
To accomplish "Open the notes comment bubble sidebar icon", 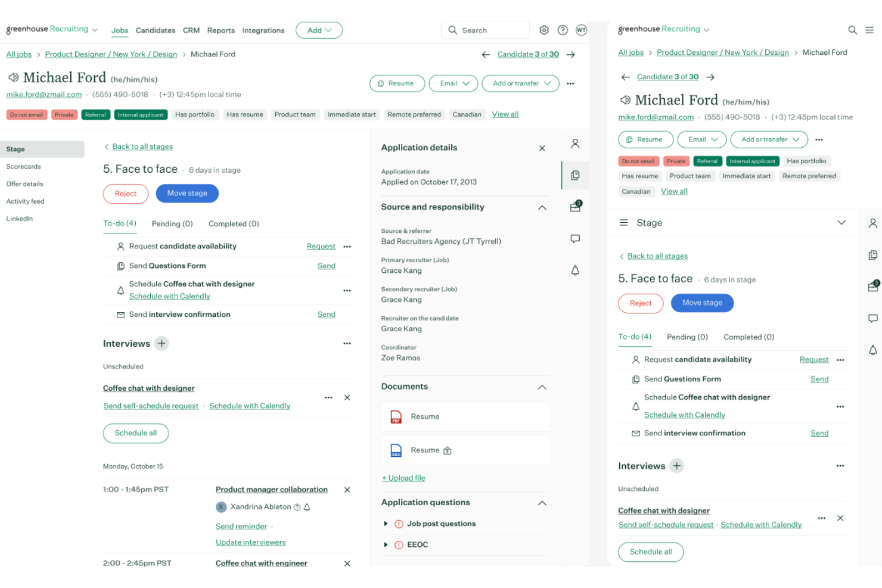I will point(575,239).
